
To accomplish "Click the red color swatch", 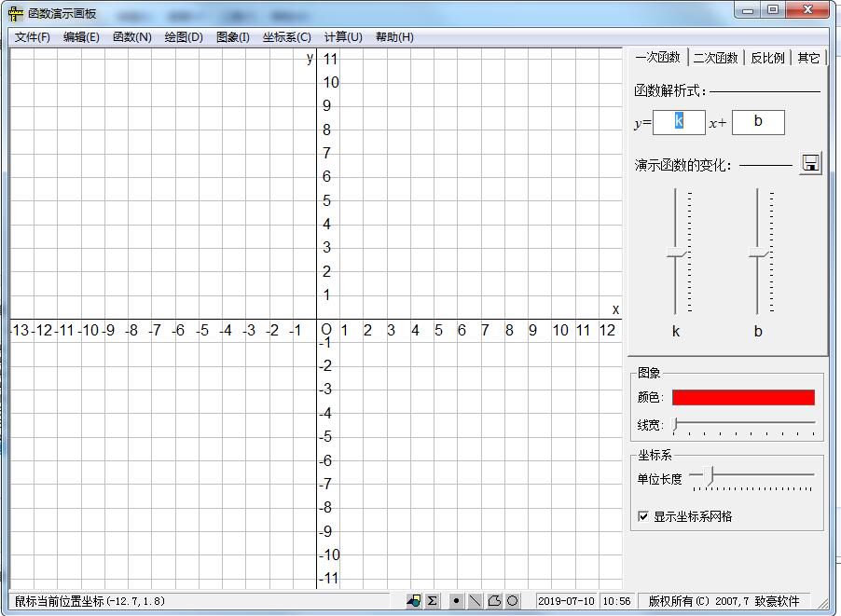I will click(x=743, y=396).
